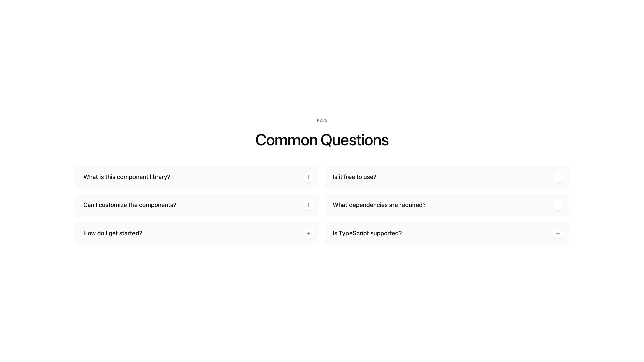Click the plus icon beside "Is it free to use?"

click(558, 177)
